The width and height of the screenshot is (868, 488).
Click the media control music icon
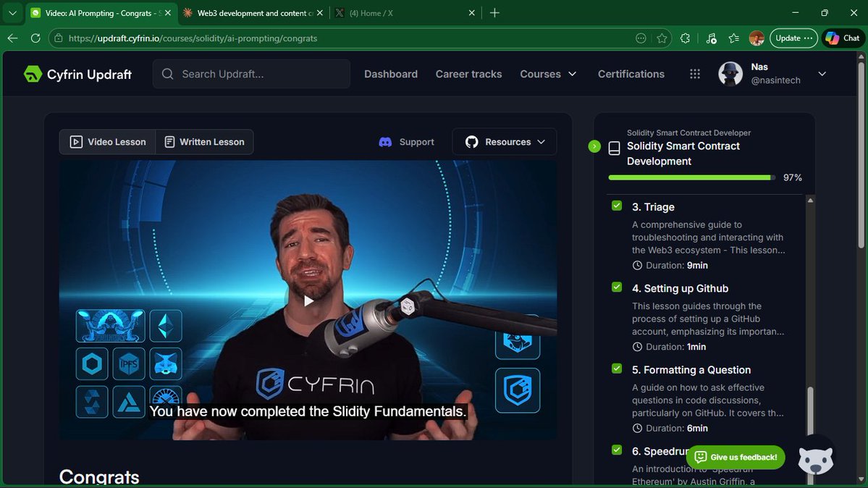click(712, 38)
